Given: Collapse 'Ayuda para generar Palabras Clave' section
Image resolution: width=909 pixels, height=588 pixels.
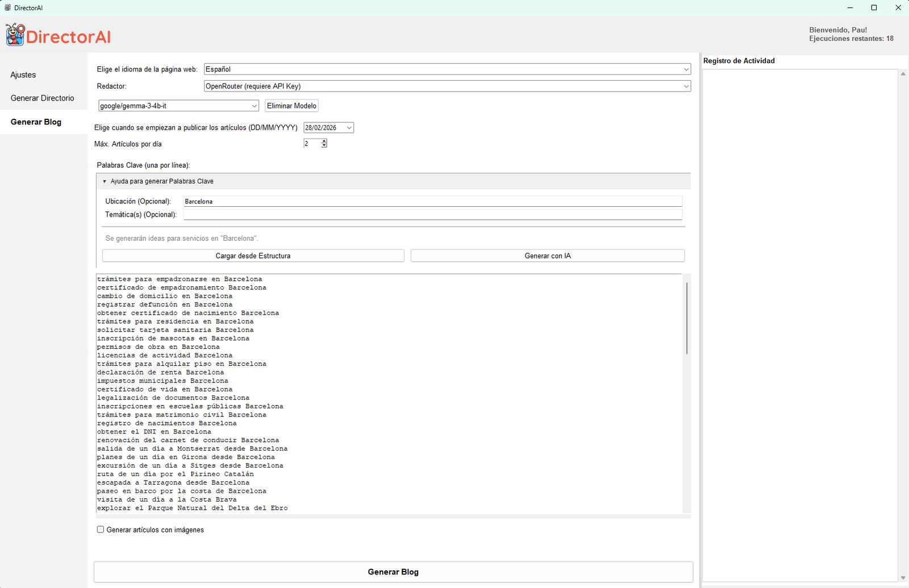Looking at the screenshot, I should (x=105, y=181).
